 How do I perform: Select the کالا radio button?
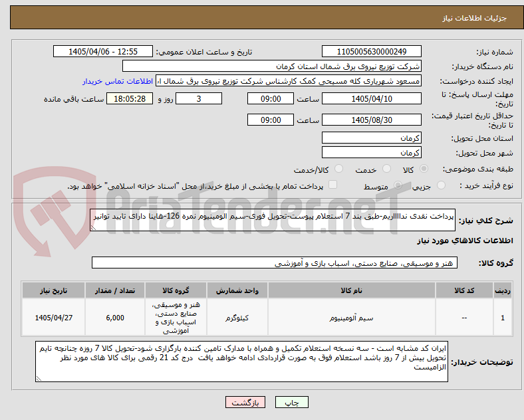tap(424, 169)
